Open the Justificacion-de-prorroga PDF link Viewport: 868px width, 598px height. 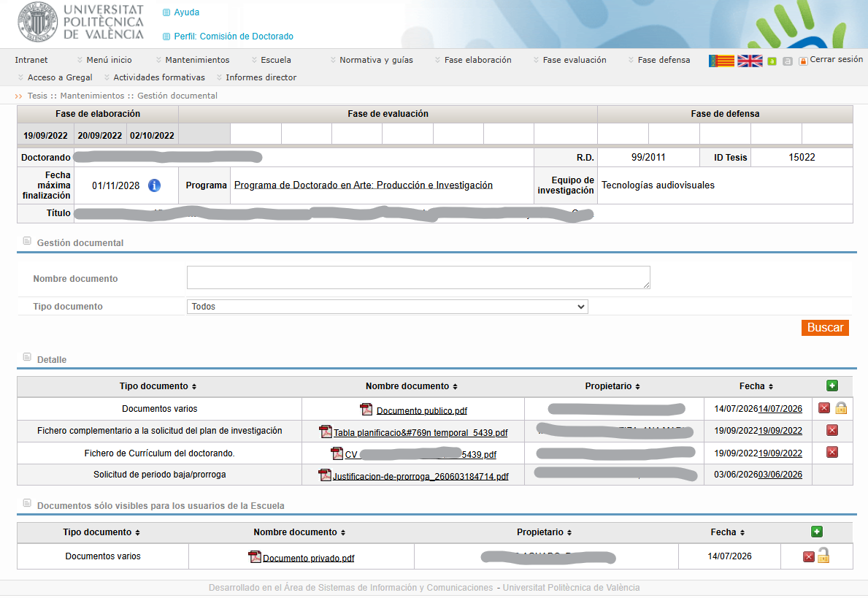(420, 476)
